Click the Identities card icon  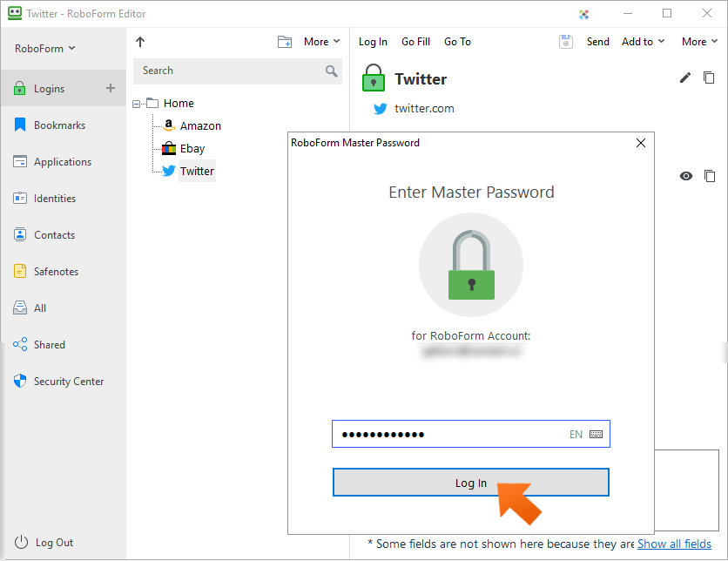point(20,199)
